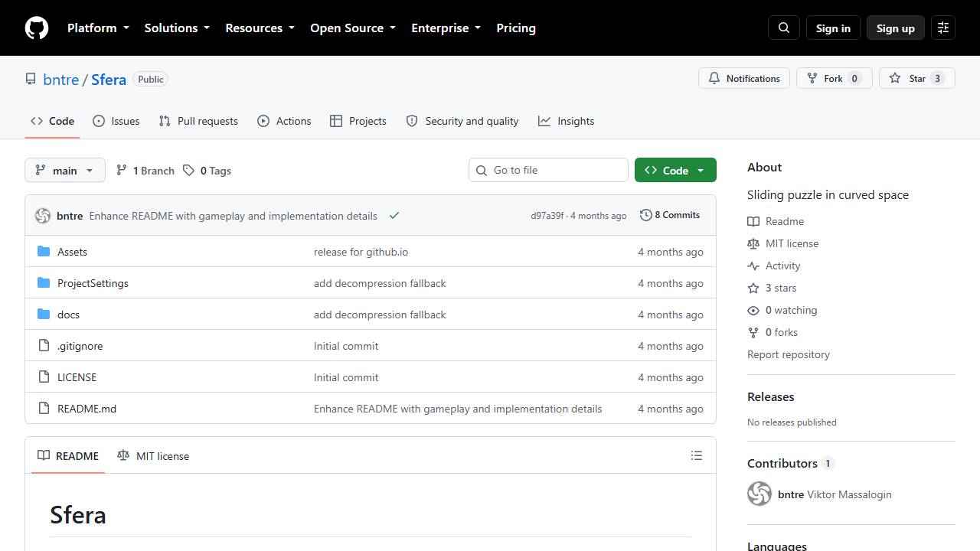Click the Sign in button
The height and width of the screenshot is (551, 980).
tap(833, 28)
